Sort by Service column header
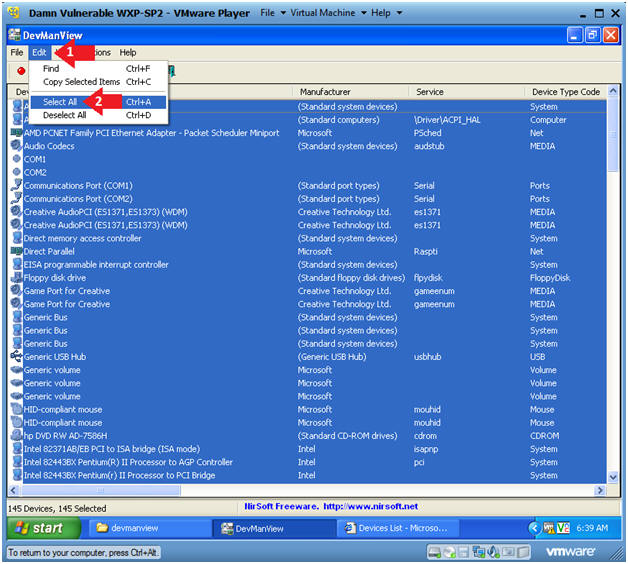628x564 pixels. click(x=467, y=92)
